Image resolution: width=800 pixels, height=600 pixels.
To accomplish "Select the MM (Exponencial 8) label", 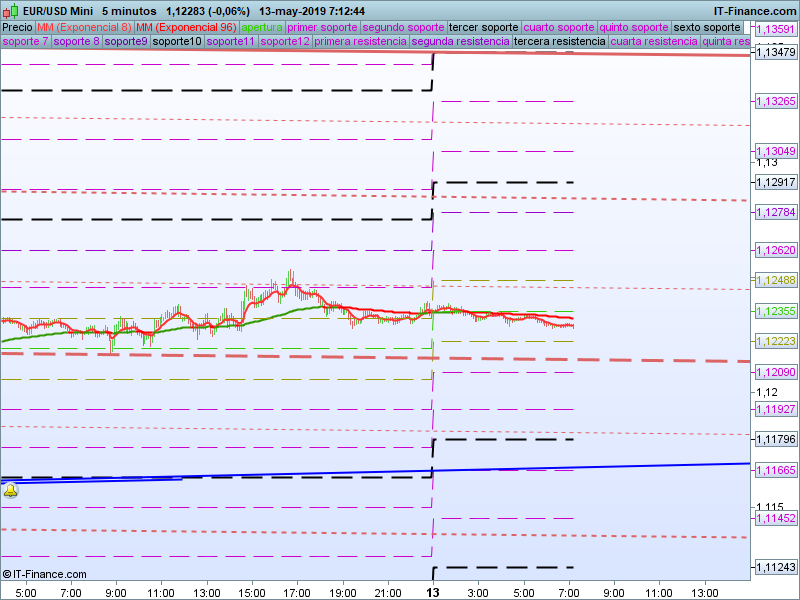I will [x=84, y=27].
